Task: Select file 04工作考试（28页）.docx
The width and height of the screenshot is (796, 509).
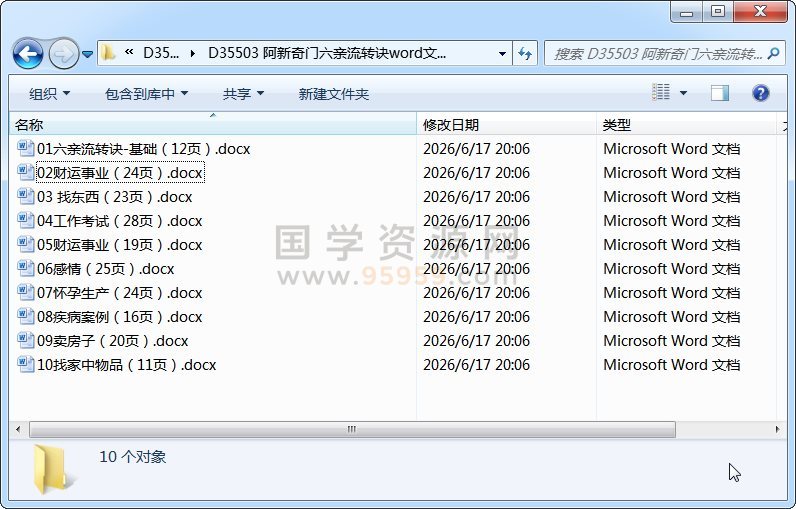Action: [120, 221]
